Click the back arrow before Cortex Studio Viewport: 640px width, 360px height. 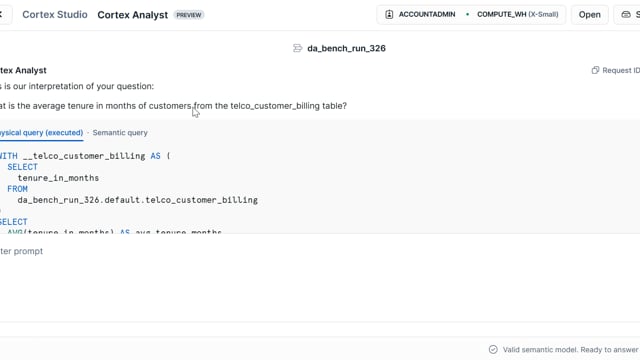(1, 14)
